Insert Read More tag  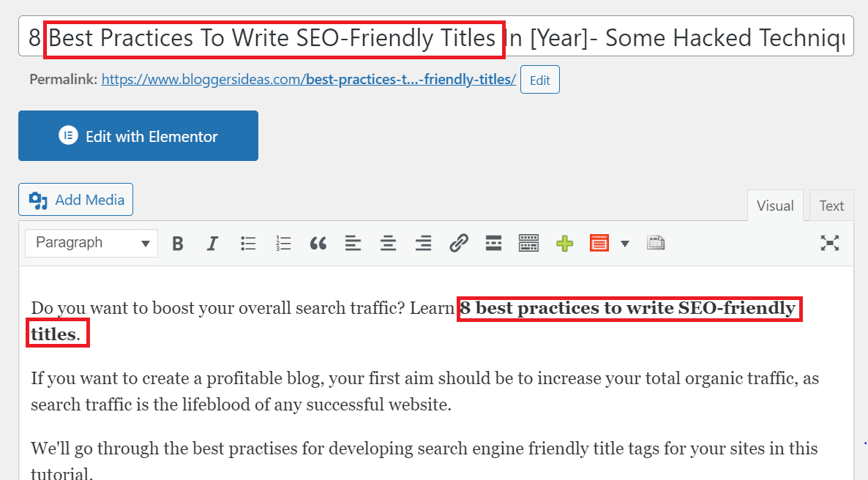(493, 244)
